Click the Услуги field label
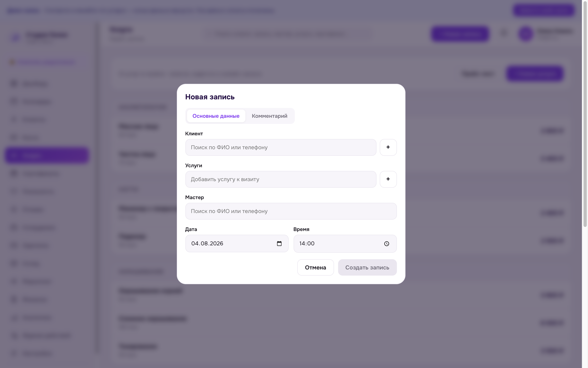 193,166
